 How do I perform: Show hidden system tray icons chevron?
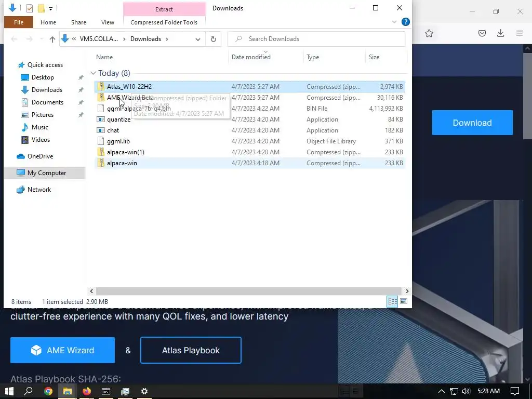click(442, 391)
